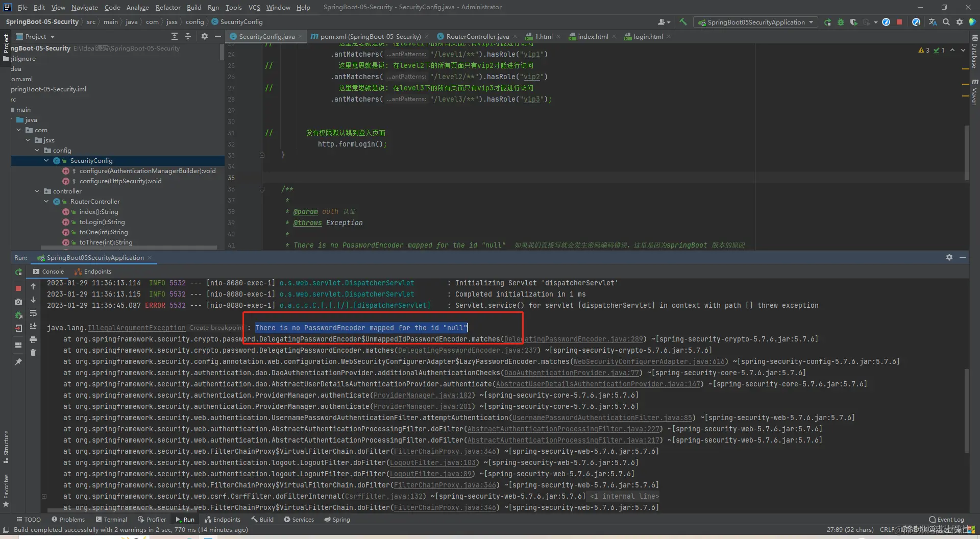Click the Exit application icon in Run panel
The height and width of the screenshot is (539, 980).
18,328
